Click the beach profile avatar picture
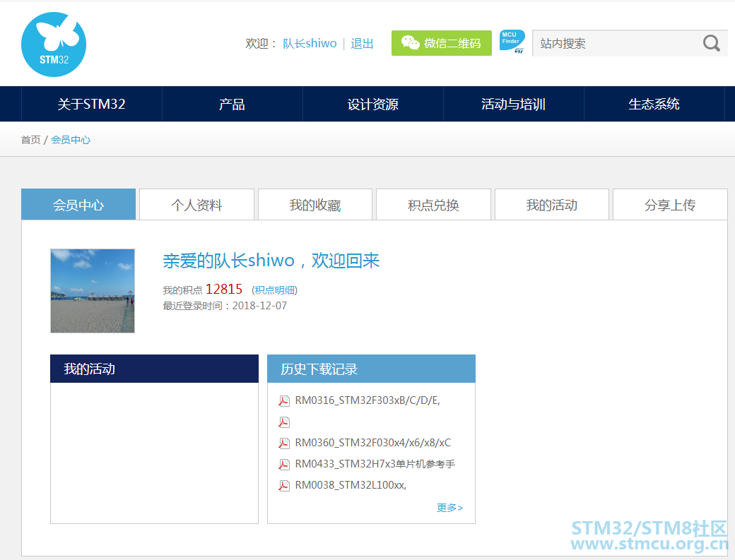735x560 pixels. click(x=93, y=291)
